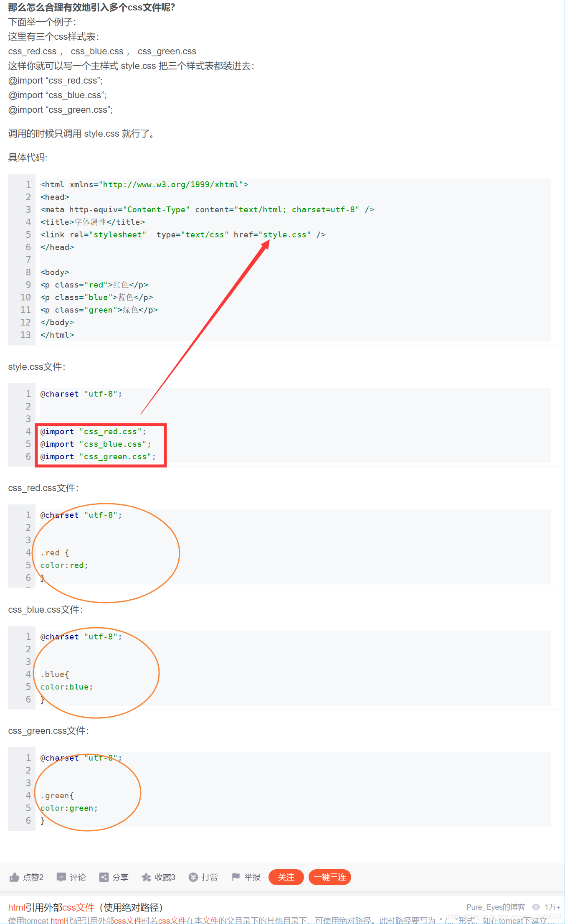The image size is (565, 924).
Task: Click the 举报 report label
Action: tap(252, 877)
